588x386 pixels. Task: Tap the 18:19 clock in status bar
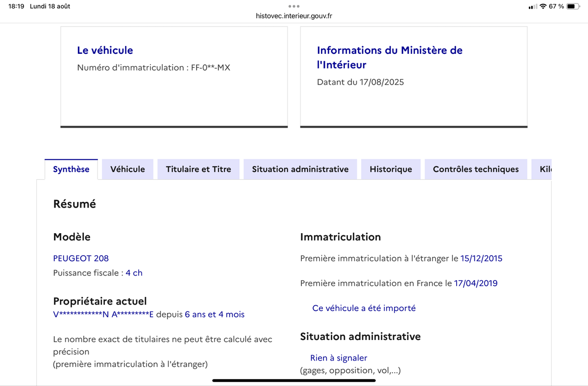pos(16,6)
